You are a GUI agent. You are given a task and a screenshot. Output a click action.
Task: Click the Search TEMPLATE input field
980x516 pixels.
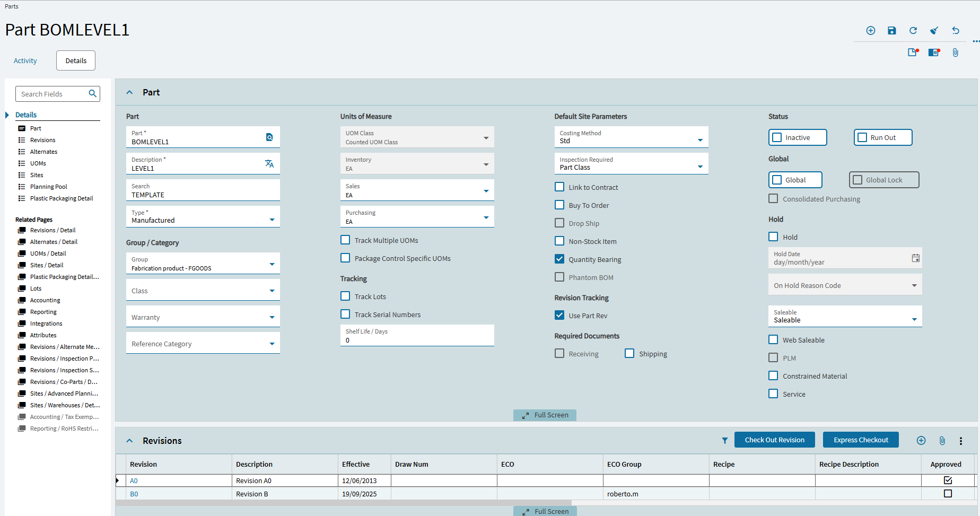[x=203, y=190]
